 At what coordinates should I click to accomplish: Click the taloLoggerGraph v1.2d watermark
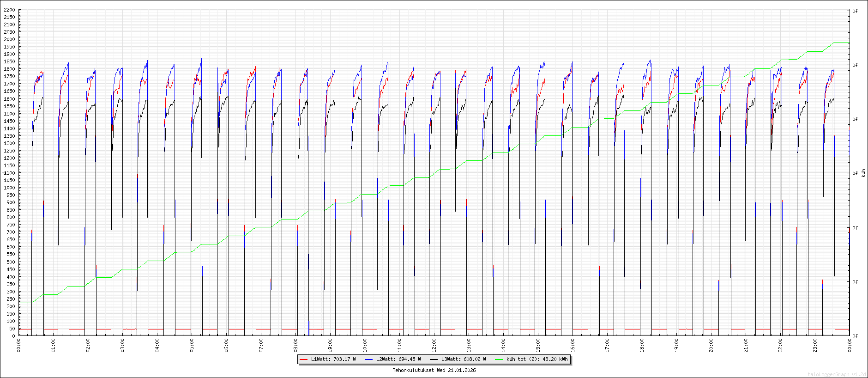837,374
